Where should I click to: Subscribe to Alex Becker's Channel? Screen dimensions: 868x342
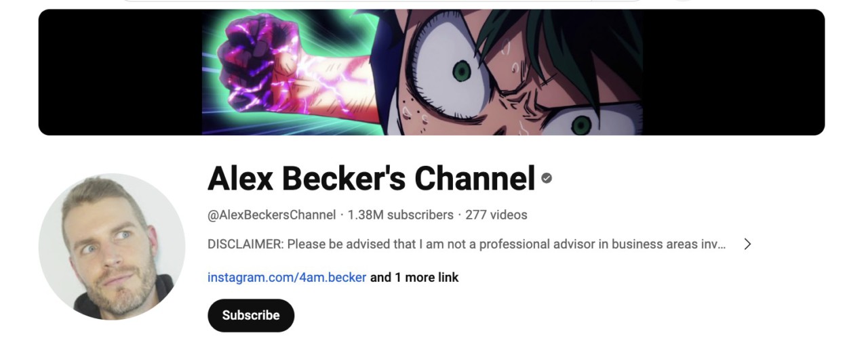251,315
